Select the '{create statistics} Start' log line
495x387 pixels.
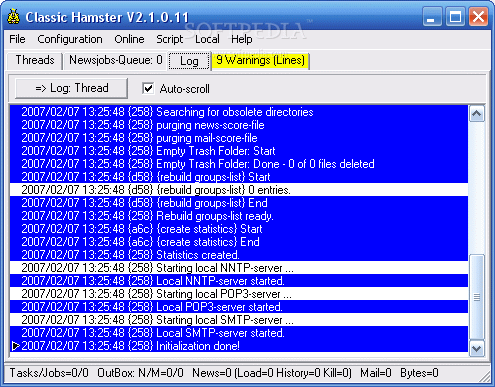tap(239, 229)
